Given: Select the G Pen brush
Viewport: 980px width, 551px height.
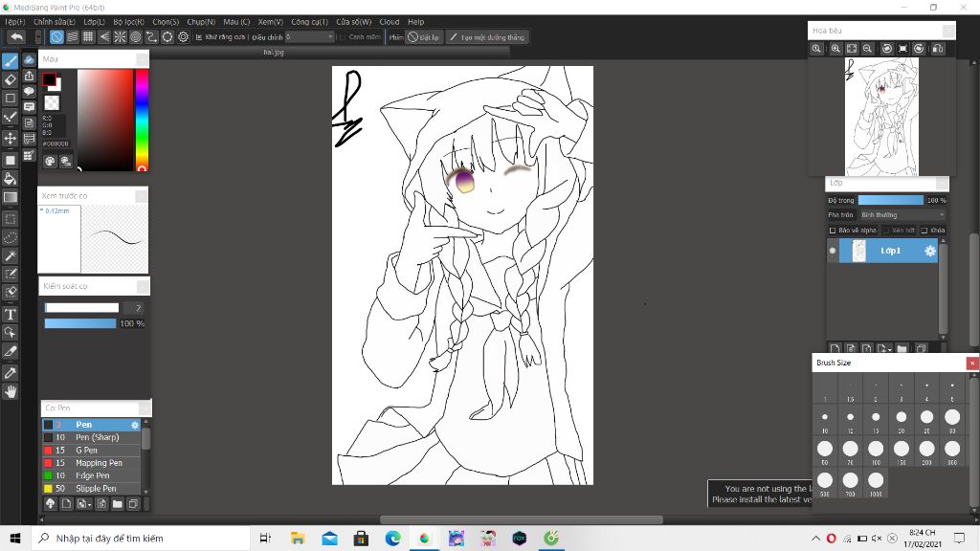Looking at the screenshot, I should [x=91, y=450].
